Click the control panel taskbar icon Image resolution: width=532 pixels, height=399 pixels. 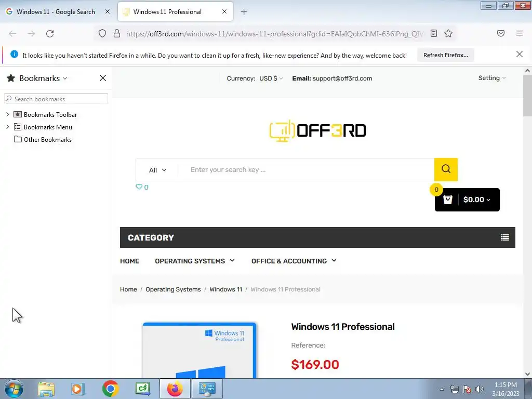pos(207,389)
